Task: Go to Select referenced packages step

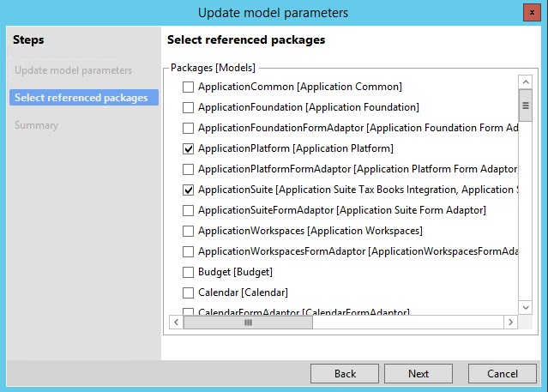Action: [81, 98]
